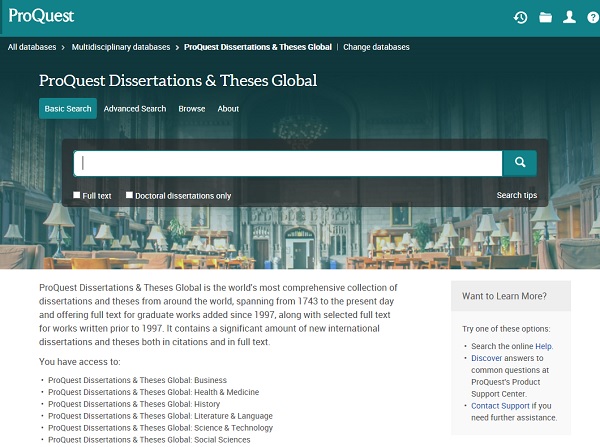Switch to Advanced Search tab
The image size is (600, 447).
135,109
